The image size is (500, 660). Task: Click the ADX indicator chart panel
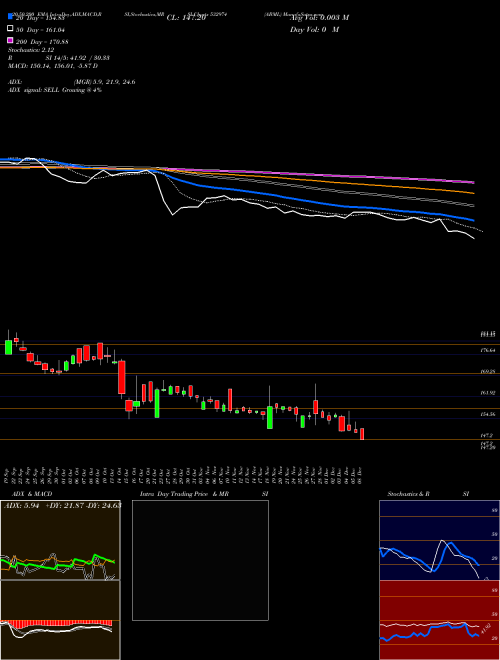coord(60,540)
